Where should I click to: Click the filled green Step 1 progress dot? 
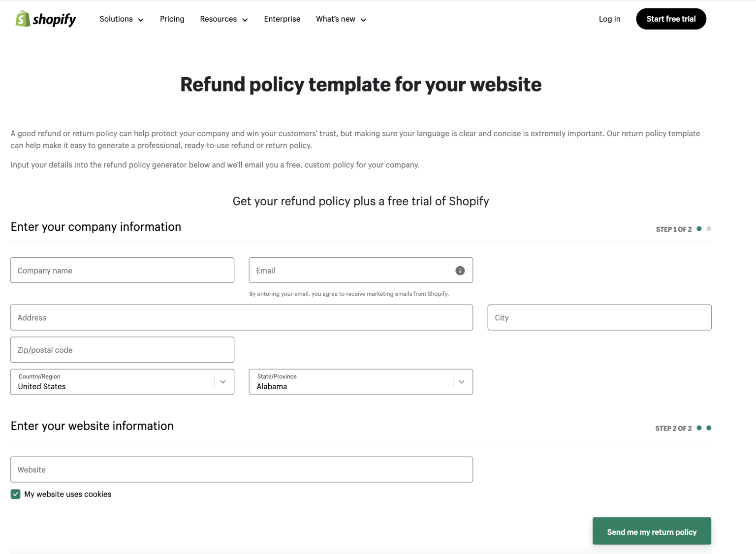pos(699,229)
